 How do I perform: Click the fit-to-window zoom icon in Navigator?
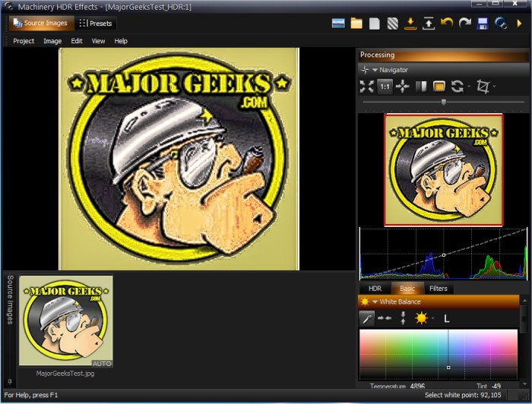pyautogui.click(x=366, y=87)
